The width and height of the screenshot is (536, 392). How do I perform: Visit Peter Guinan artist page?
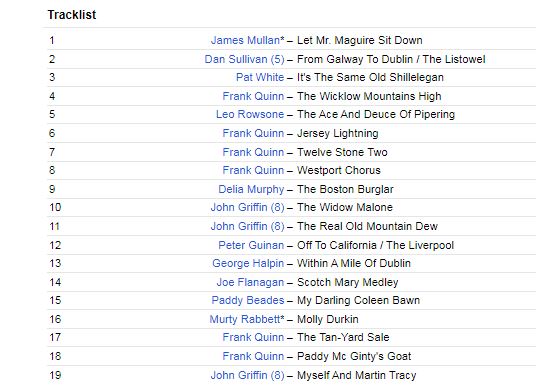point(251,245)
